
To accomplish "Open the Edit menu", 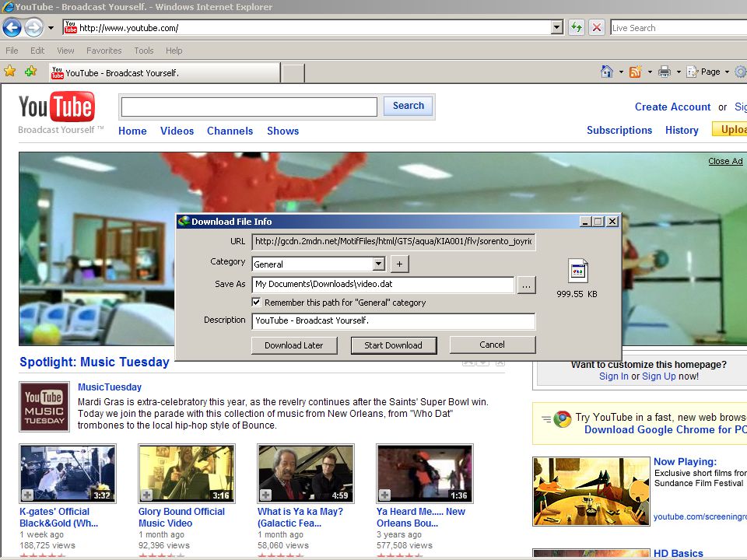I will click(37, 51).
